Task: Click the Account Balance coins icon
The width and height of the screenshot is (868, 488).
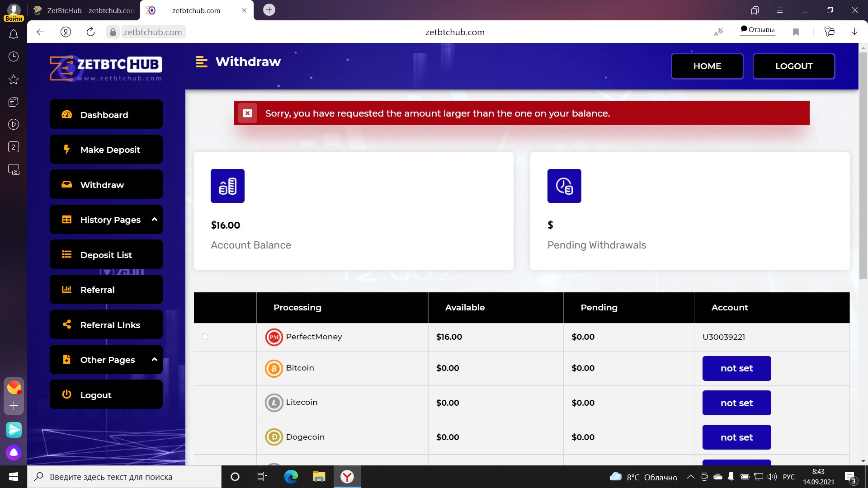Action: pyautogui.click(x=227, y=186)
